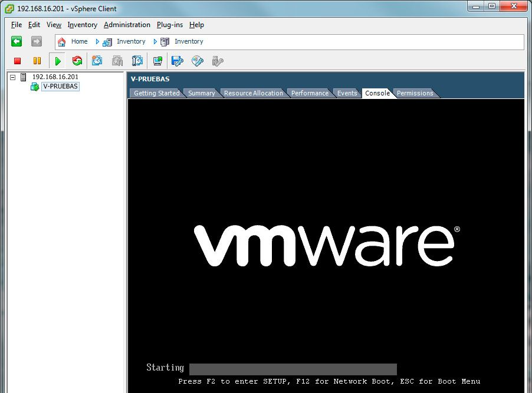Click the connect CD/DVD device icon
Viewport: 532px width, 393px height.
coord(198,61)
